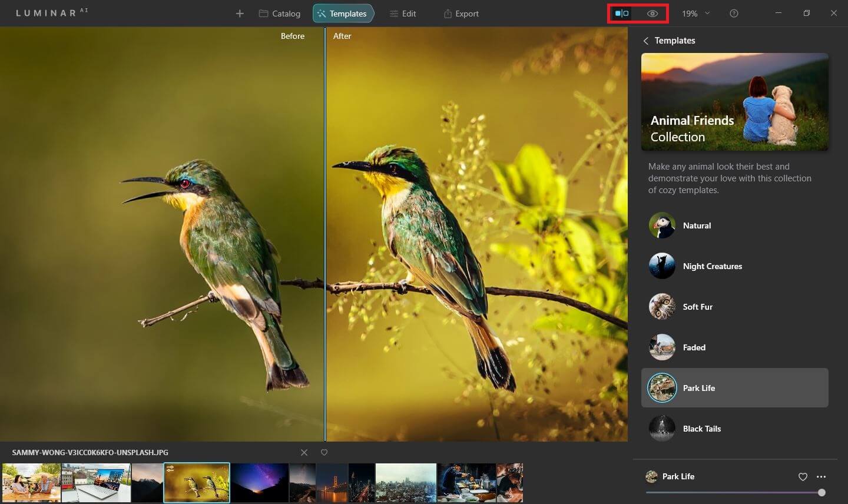Switch to the Edit tab
848x504 pixels.
tap(403, 13)
